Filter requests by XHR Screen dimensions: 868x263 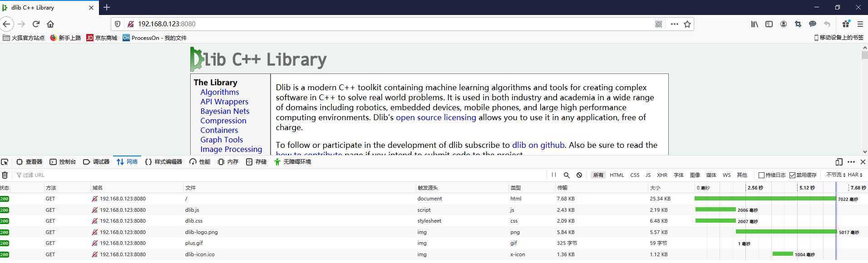[662, 175]
